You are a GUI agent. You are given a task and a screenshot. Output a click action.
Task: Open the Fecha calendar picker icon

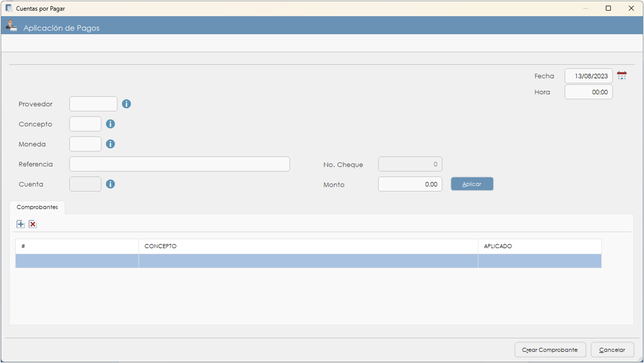pos(622,76)
